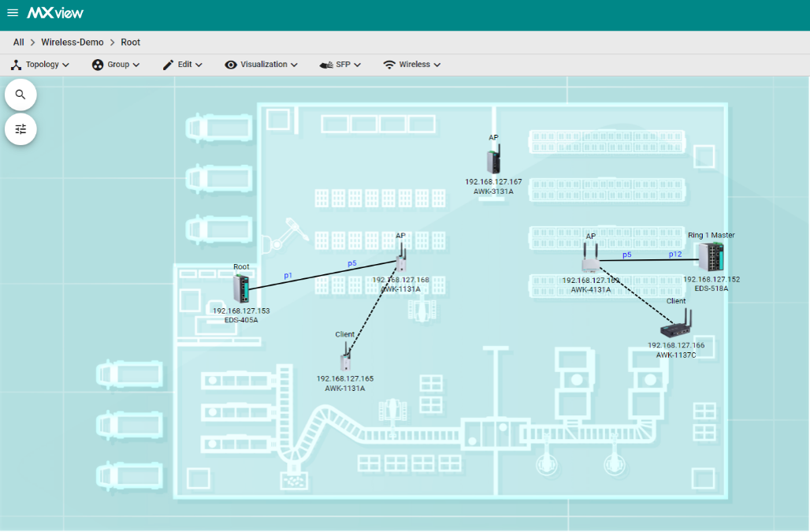Click the Edit pencil icon
This screenshot has width=810, height=532.
pyautogui.click(x=168, y=65)
